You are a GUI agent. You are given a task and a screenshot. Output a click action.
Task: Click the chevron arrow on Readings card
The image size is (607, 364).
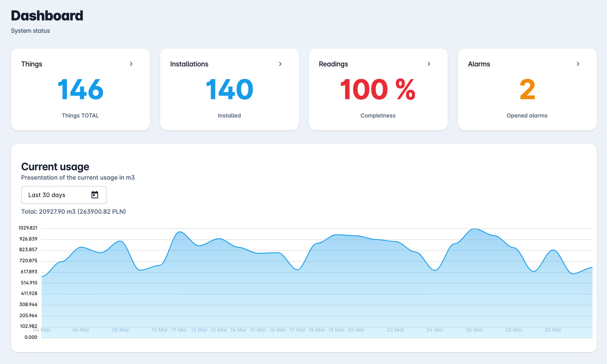429,64
